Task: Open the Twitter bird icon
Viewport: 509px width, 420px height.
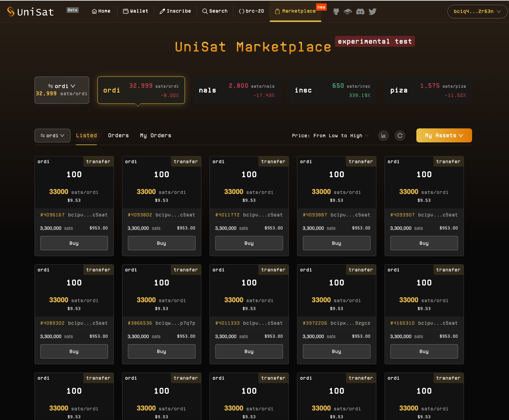Action: point(373,12)
